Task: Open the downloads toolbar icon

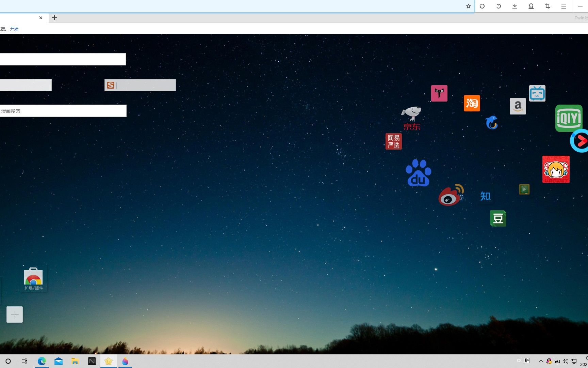Action: [514, 6]
